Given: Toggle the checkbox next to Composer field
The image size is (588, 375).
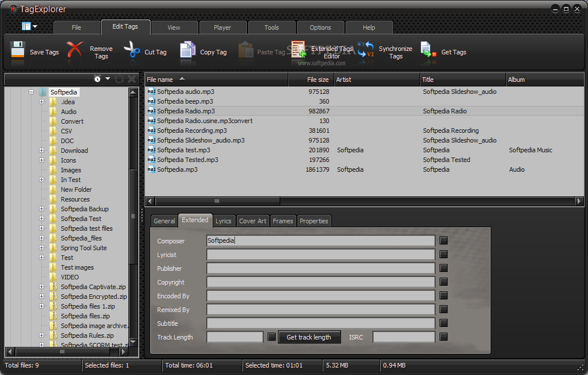Looking at the screenshot, I should coord(444,240).
